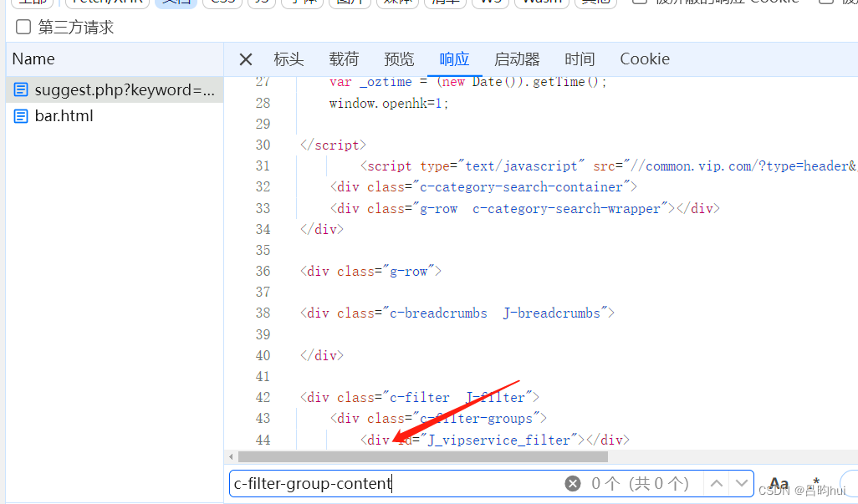Click script tag with common.vip.com src
The width and height of the screenshot is (858, 504).
point(609,165)
